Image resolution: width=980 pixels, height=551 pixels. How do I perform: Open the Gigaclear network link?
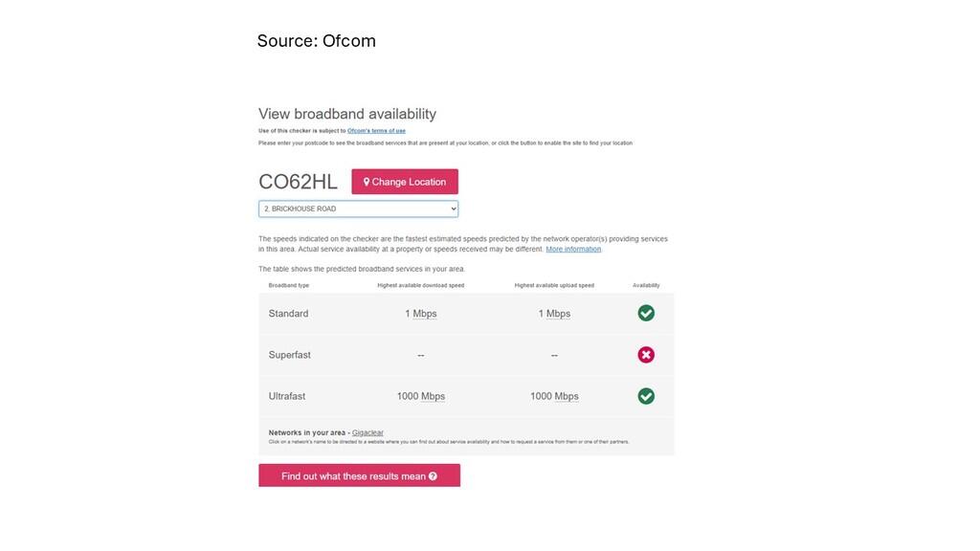[367, 433]
